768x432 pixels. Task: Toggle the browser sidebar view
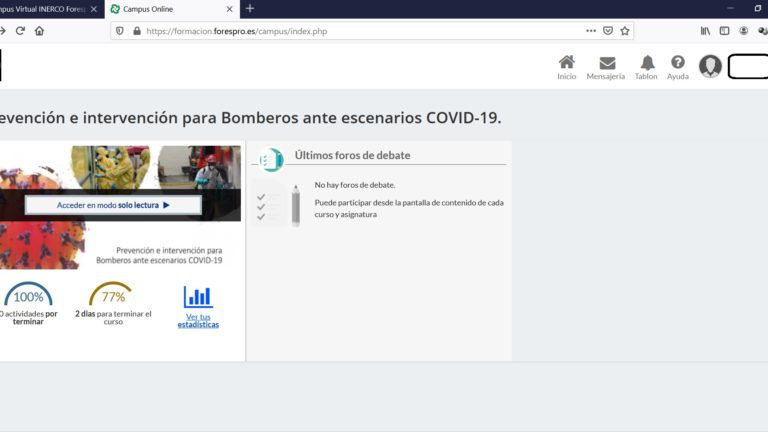pos(724,31)
